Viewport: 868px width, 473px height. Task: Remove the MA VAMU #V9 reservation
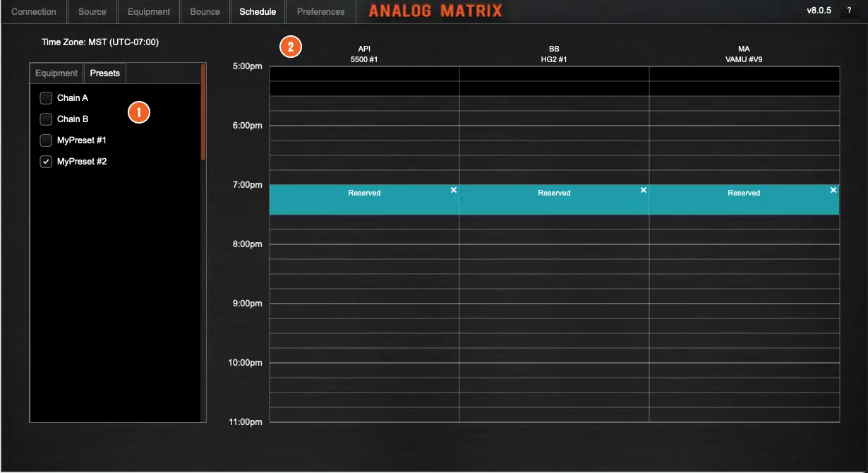(x=833, y=190)
